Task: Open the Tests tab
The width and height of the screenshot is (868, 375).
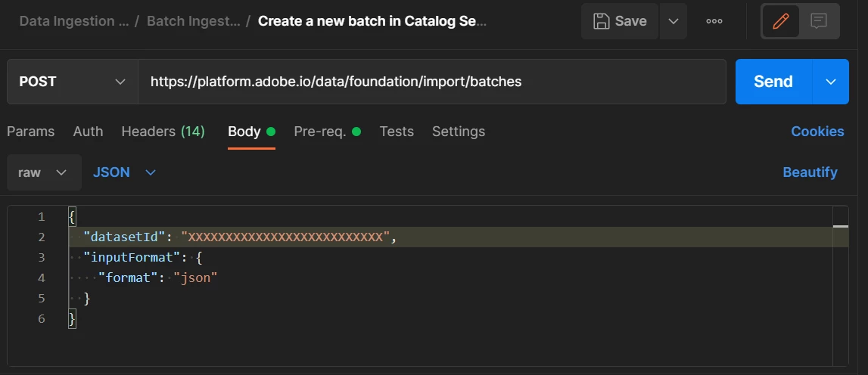Action: [x=397, y=132]
